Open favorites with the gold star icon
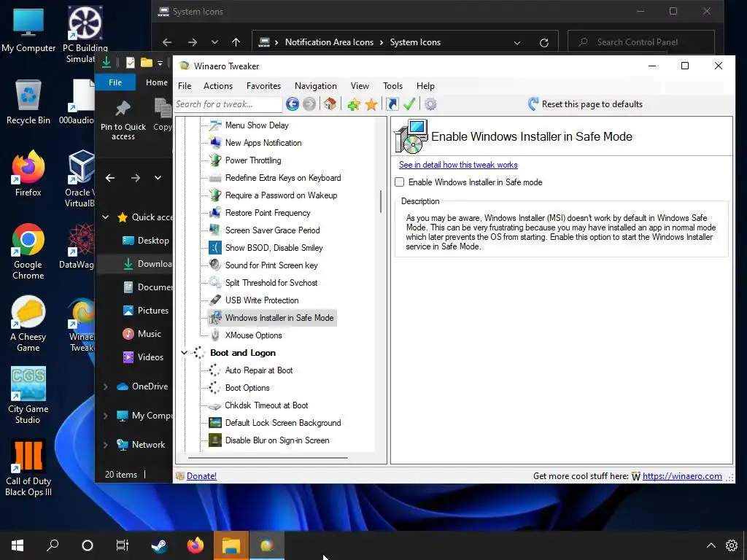 coord(371,104)
